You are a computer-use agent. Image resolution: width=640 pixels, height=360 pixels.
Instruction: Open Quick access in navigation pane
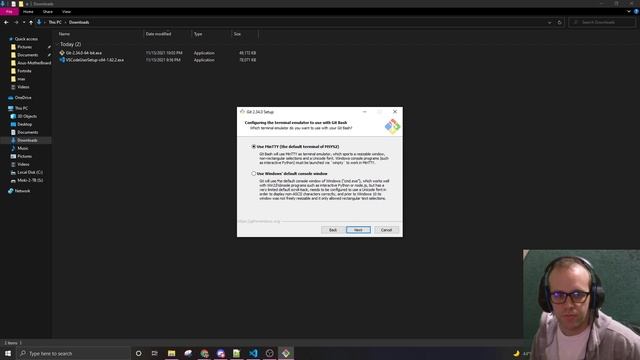click(x=26, y=39)
